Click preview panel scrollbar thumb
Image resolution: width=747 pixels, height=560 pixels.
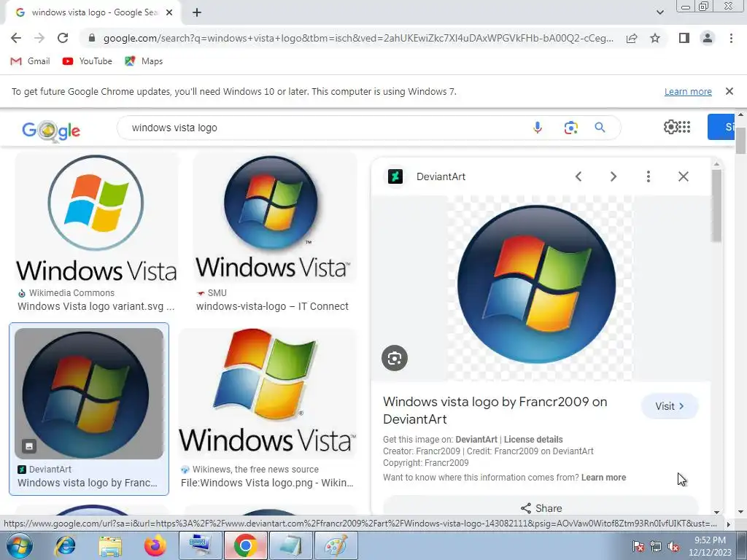coord(717,206)
